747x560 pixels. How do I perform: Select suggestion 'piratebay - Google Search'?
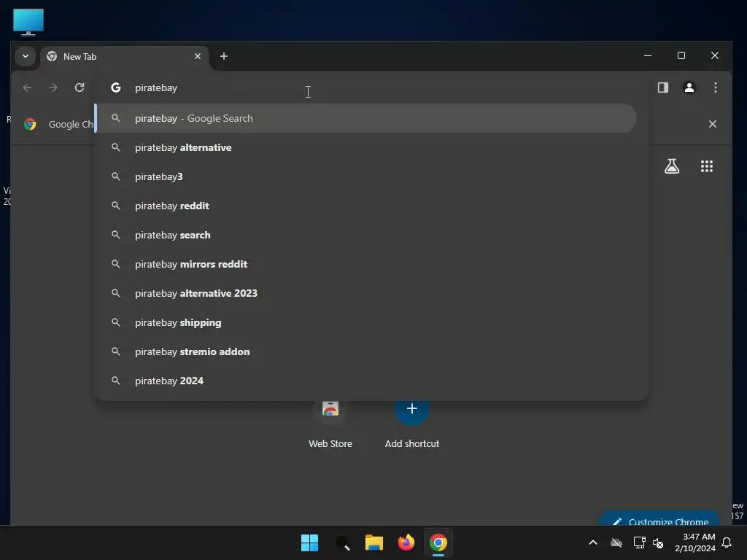[365, 118]
